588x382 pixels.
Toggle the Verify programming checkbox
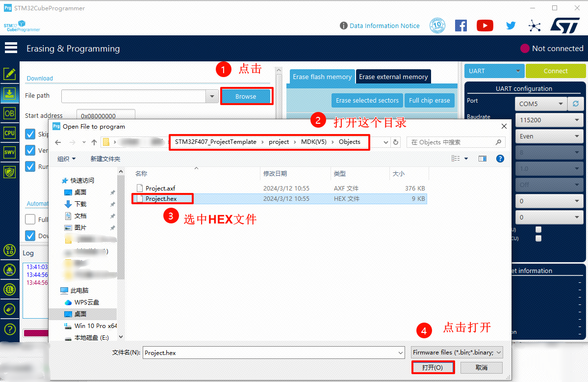click(x=30, y=150)
